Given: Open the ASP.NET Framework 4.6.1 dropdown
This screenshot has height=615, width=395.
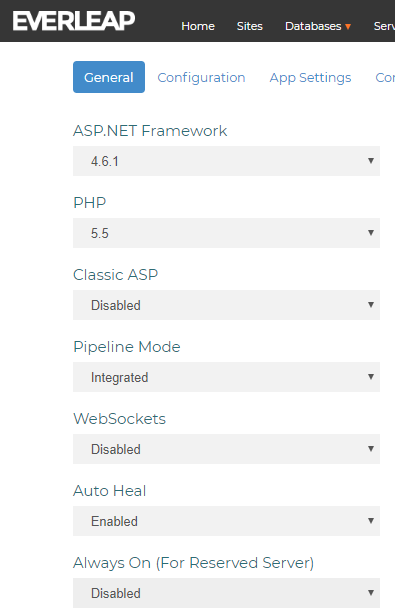Looking at the screenshot, I should tap(226, 161).
